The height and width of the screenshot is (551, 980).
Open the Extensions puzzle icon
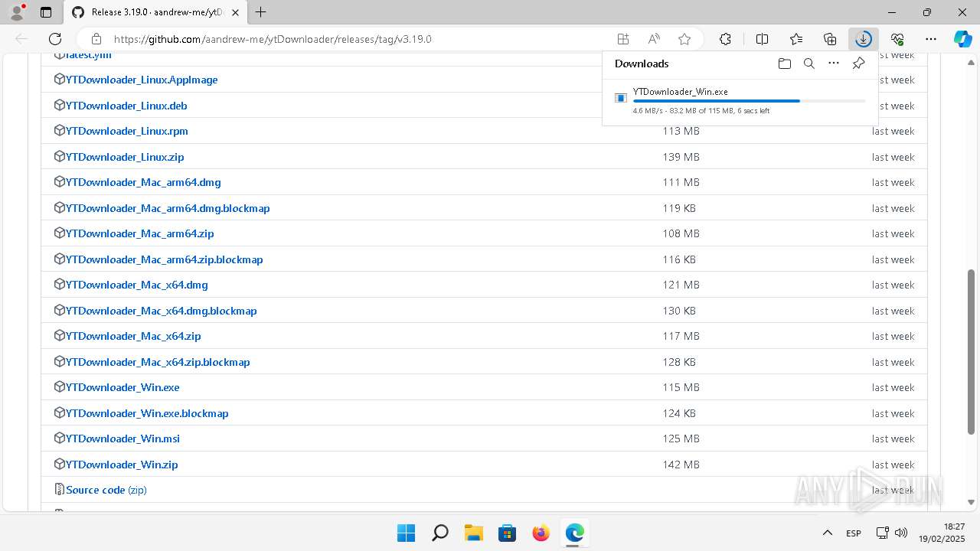point(725,39)
